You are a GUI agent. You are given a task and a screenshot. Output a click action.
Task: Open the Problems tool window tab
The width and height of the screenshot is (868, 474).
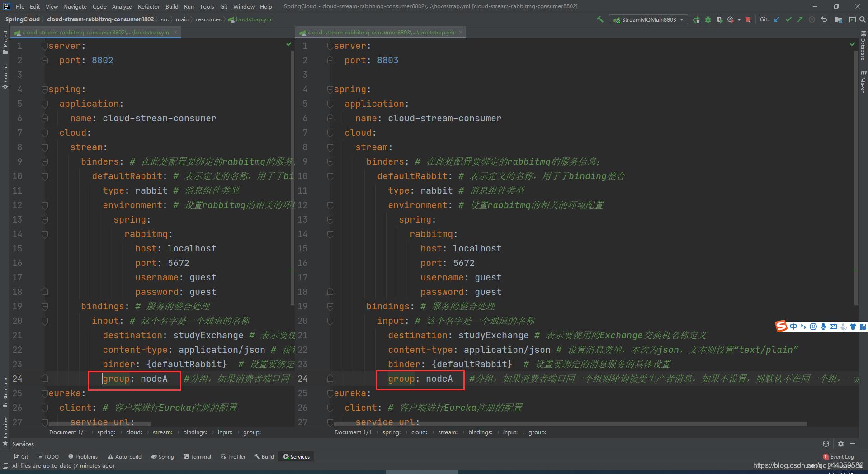point(83,456)
